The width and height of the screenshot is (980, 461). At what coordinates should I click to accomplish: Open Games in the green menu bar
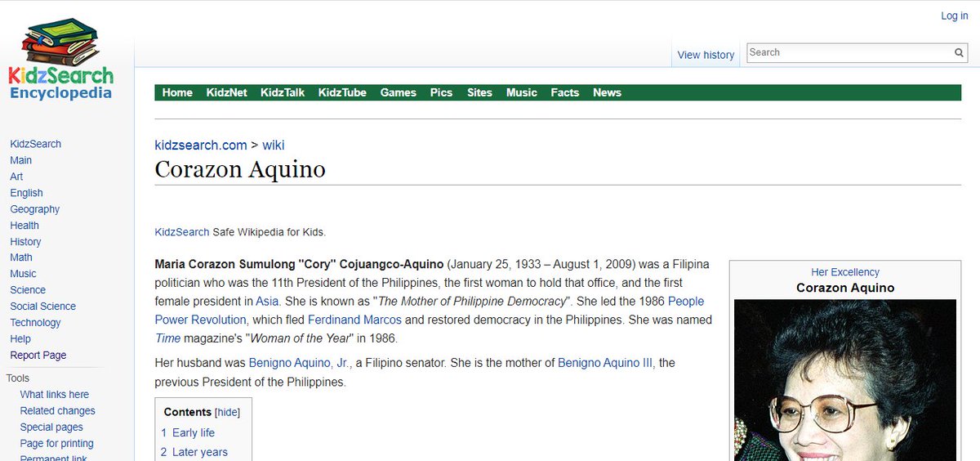(399, 92)
